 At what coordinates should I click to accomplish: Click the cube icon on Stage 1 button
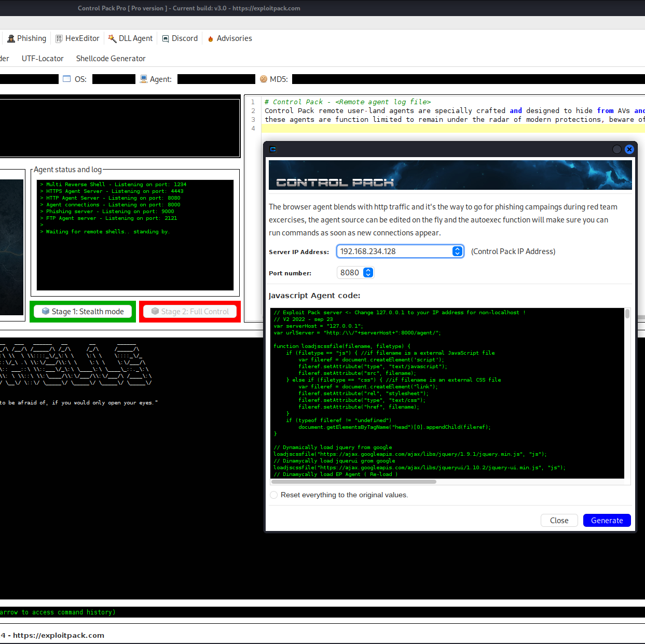pyautogui.click(x=46, y=311)
